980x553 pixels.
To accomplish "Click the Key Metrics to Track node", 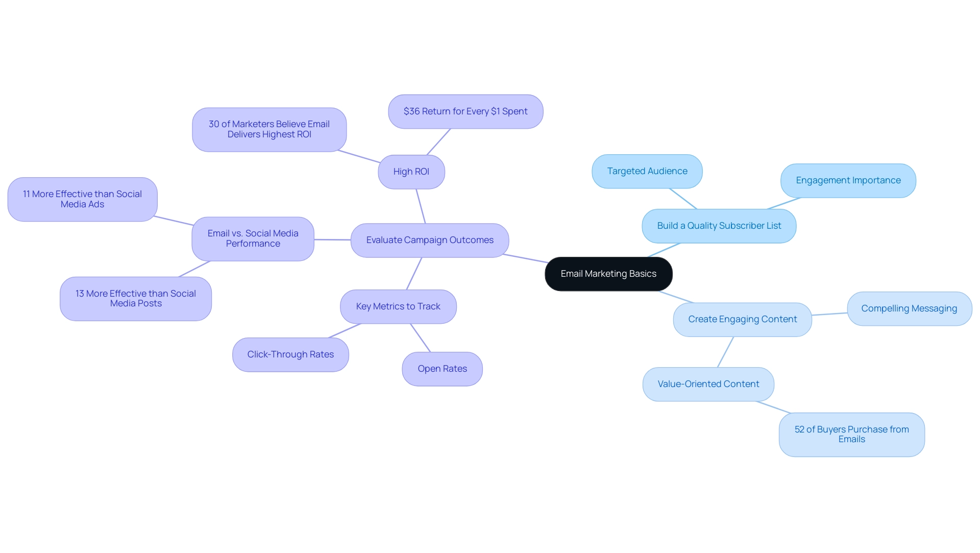I will pos(399,306).
